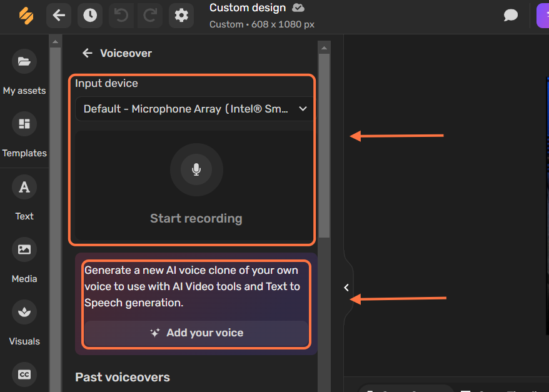Open version history clock icon
Image resolution: width=549 pixels, height=392 pixels.
pos(90,16)
